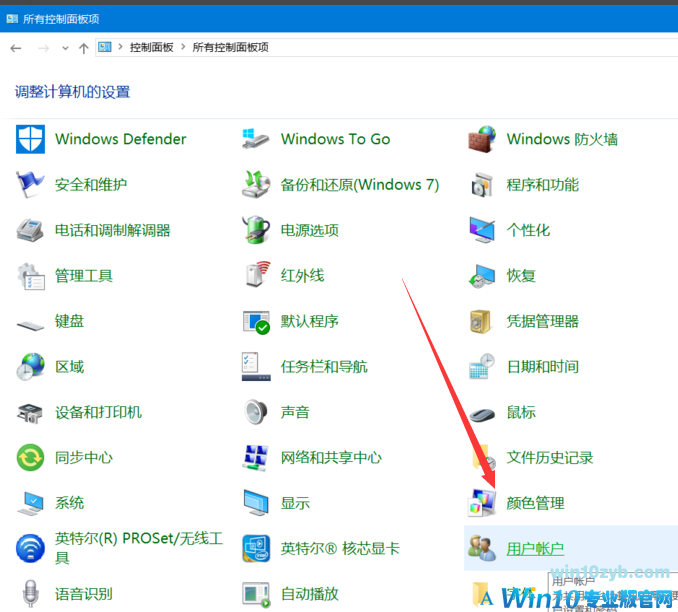Open 颜色管理 link text
The width and height of the screenshot is (678, 612).
click(x=535, y=503)
